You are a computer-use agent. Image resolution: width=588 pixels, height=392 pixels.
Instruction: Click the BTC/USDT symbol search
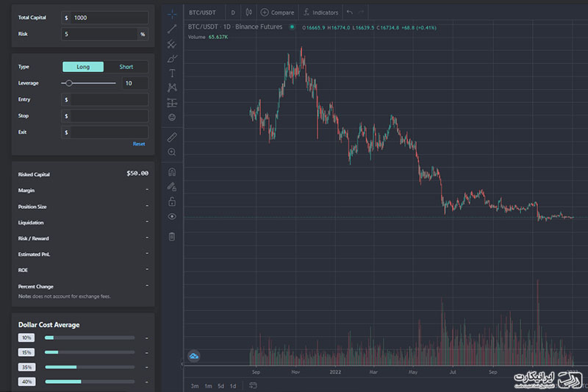(203, 13)
